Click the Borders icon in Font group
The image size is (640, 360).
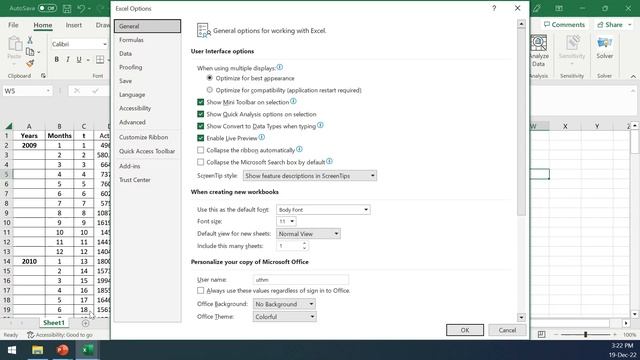tap(100, 60)
